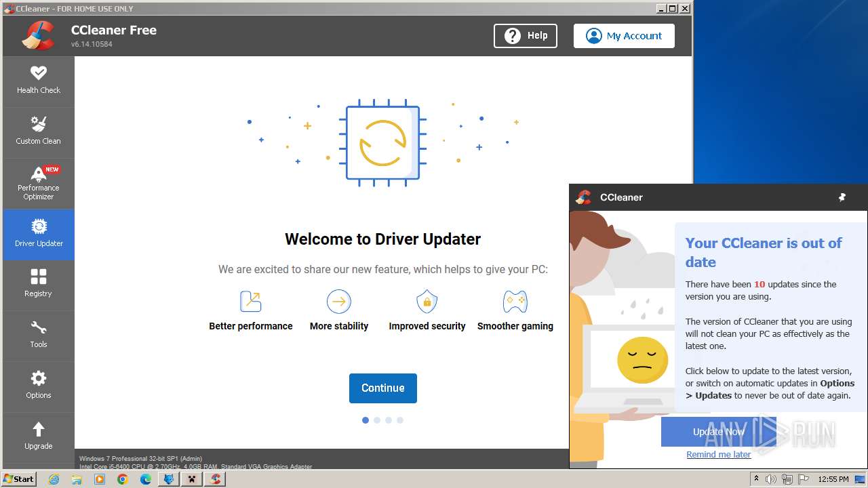Open the Options section

tap(39, 386)
